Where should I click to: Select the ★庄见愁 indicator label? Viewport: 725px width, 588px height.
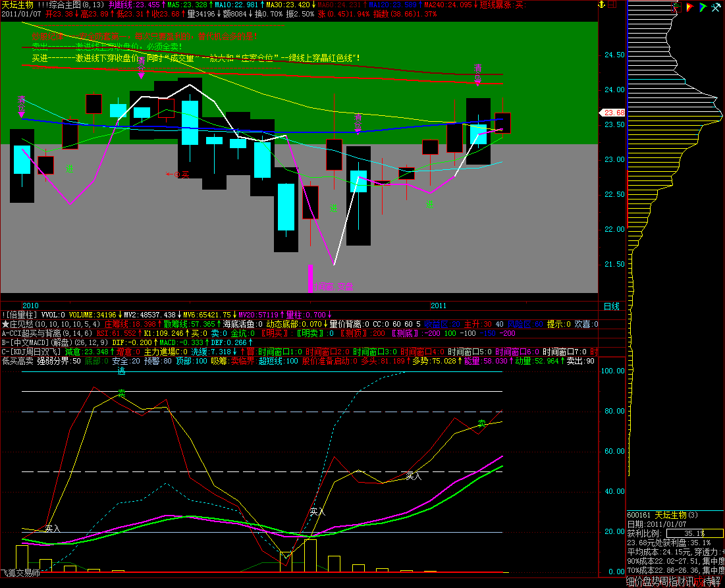tap(18, 324)
